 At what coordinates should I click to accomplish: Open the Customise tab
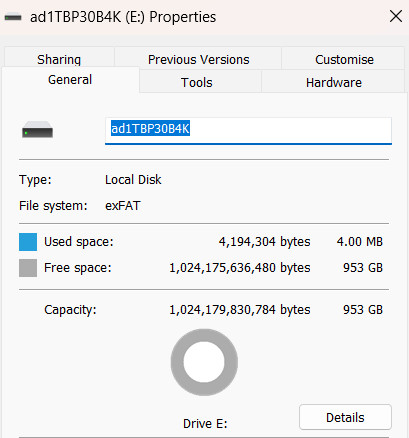(x=344, y=59)
